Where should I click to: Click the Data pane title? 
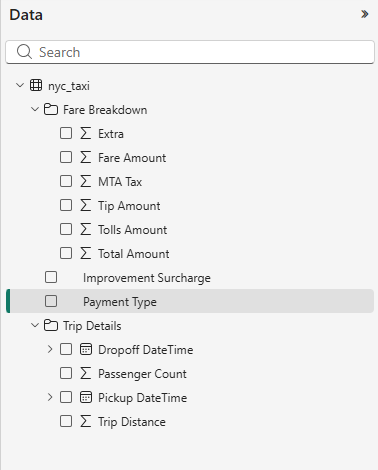click(26, 15)
